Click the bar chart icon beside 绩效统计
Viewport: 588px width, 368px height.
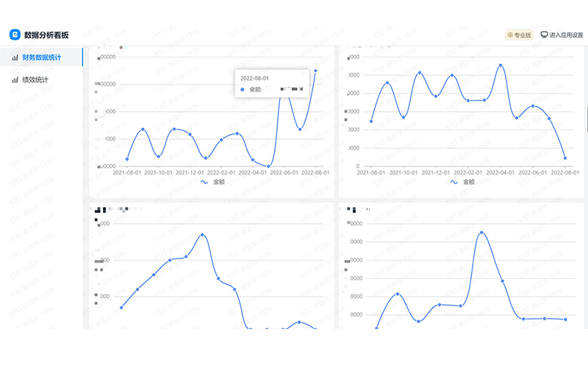coord(15,79)
